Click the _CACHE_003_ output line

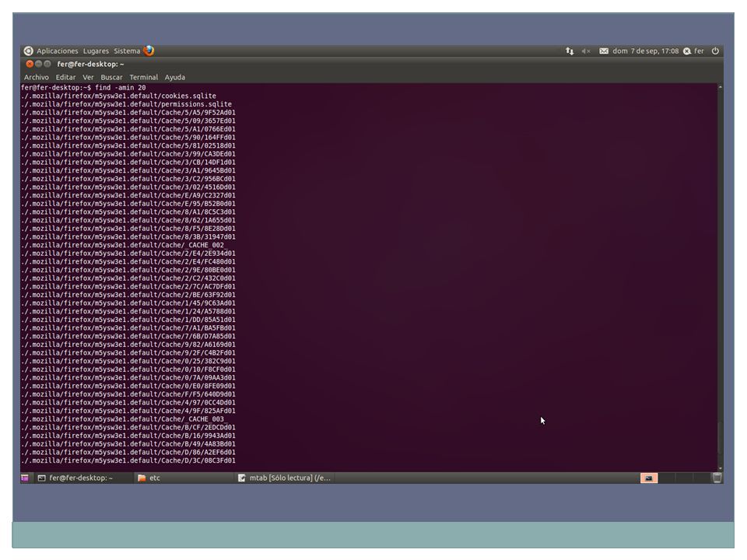click(124, 419)
